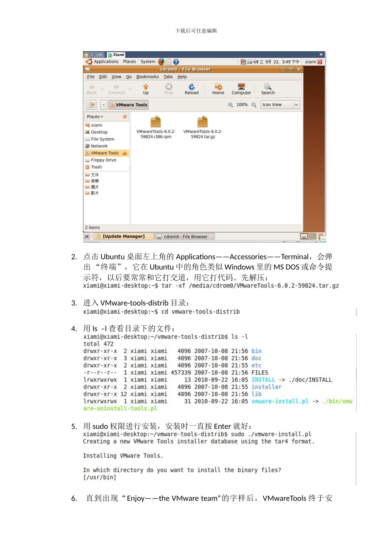The image size is (392, 555).
Task: Go up one folder with Up icon
Action: pos(146,89)
